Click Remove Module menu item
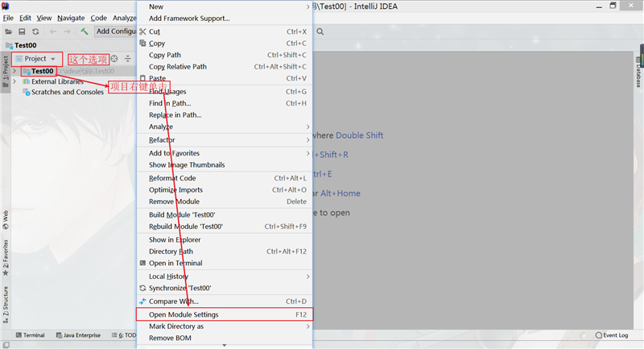644x349 pixels. point(225,202)
